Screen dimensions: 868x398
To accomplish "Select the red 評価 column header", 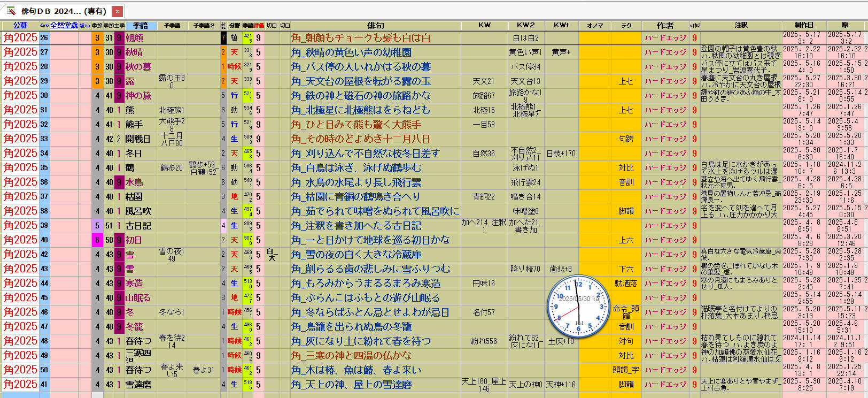I will click(259, 25).
